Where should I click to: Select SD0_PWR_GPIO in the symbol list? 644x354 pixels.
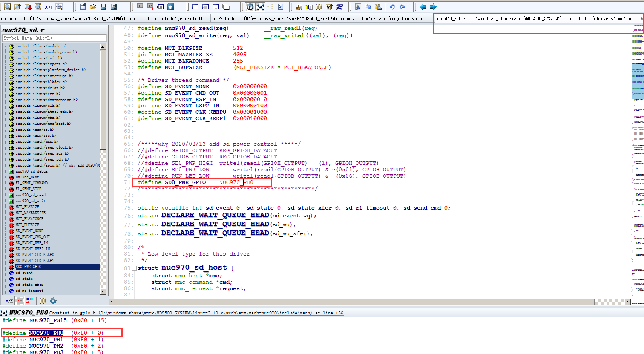tap(29, 267)
